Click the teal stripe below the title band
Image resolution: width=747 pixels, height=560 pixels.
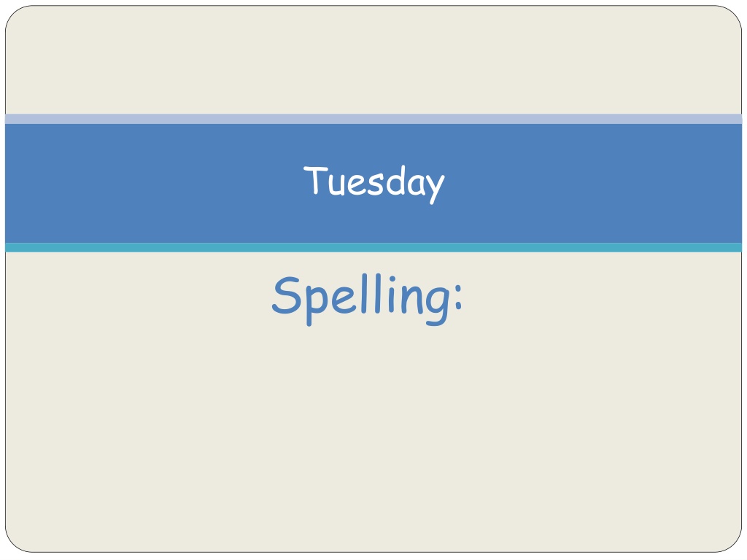373,248
